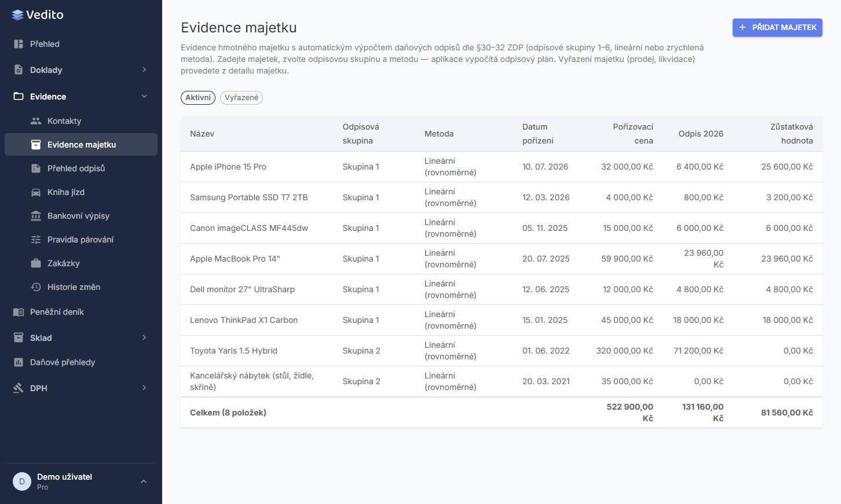This screenshot has height=504, width=841.
Task: Click the Pravidla párování sliders icon
Action: (x=36, y=240)
